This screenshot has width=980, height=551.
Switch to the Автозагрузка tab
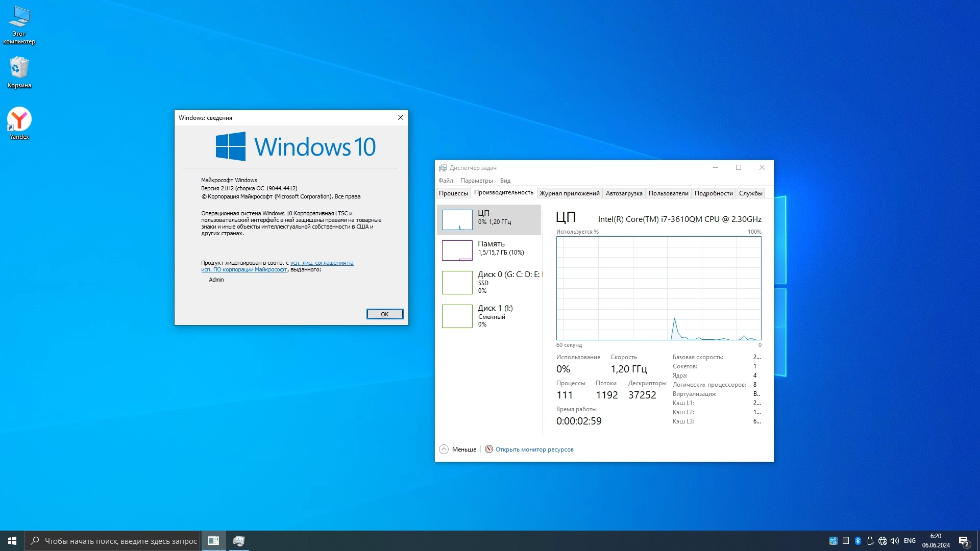pos(624,193)
